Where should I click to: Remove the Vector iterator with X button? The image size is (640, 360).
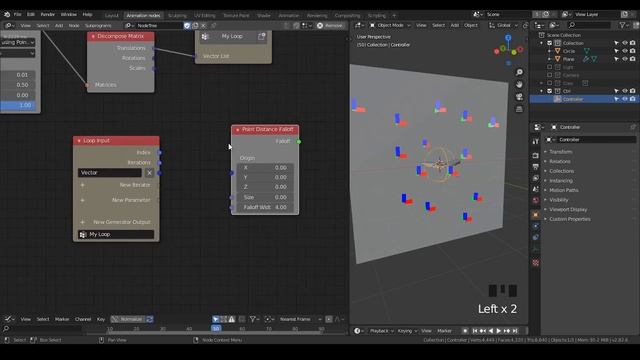(149, 173)
